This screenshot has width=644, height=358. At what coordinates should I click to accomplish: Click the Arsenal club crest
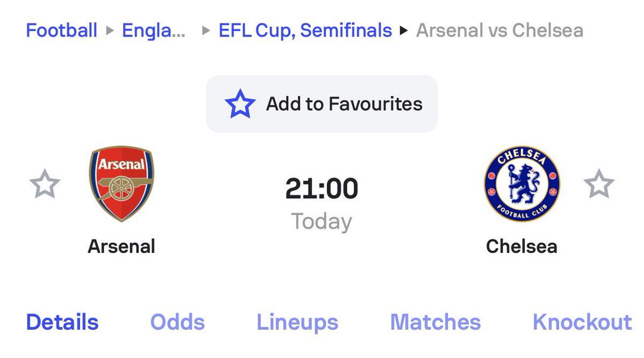pyautogui.click(x=121, y=184)
